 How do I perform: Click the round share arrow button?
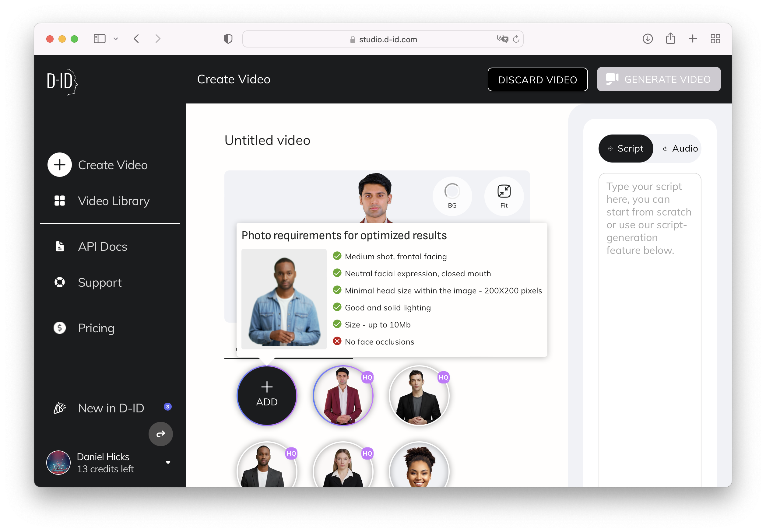[x=160, y=434]
